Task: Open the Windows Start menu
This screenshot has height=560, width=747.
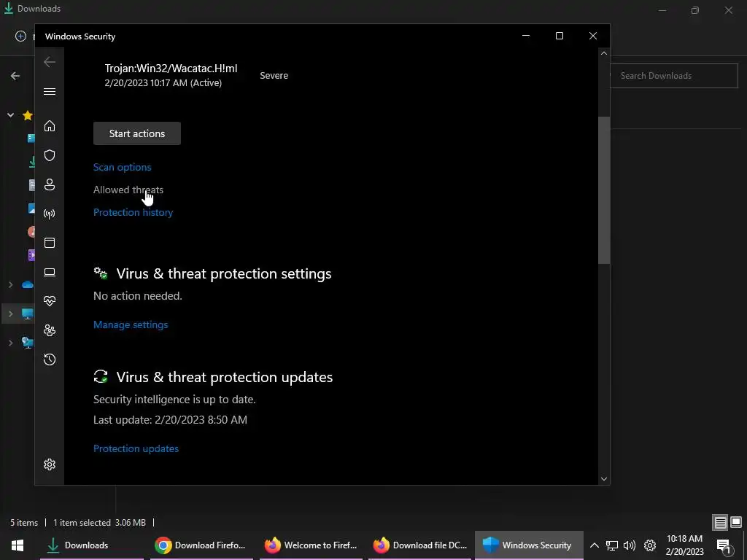Action: pyautogui.click(x=18, y=545)
